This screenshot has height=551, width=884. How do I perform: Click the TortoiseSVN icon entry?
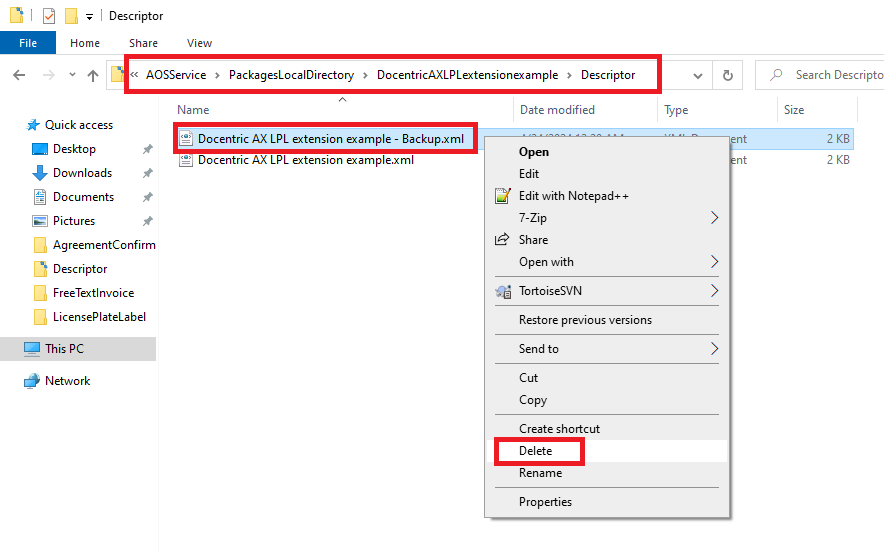503,291
